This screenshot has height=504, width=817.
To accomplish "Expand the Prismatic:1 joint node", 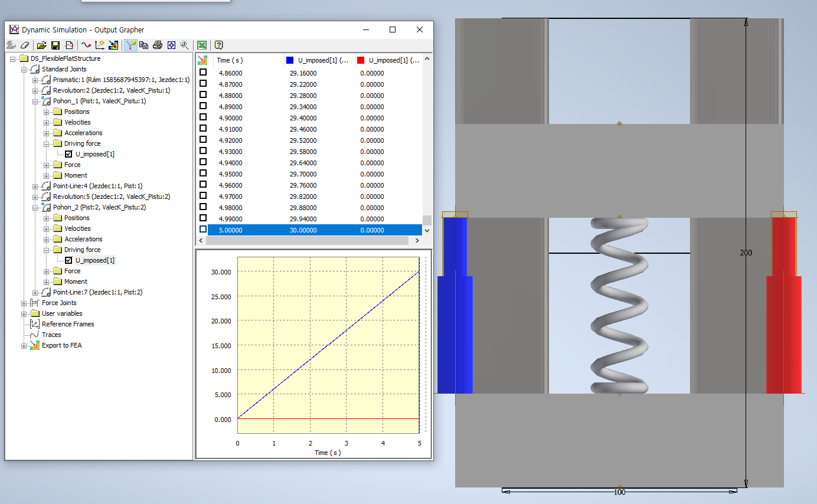I will pyautogui.click(x=35, y=80).
